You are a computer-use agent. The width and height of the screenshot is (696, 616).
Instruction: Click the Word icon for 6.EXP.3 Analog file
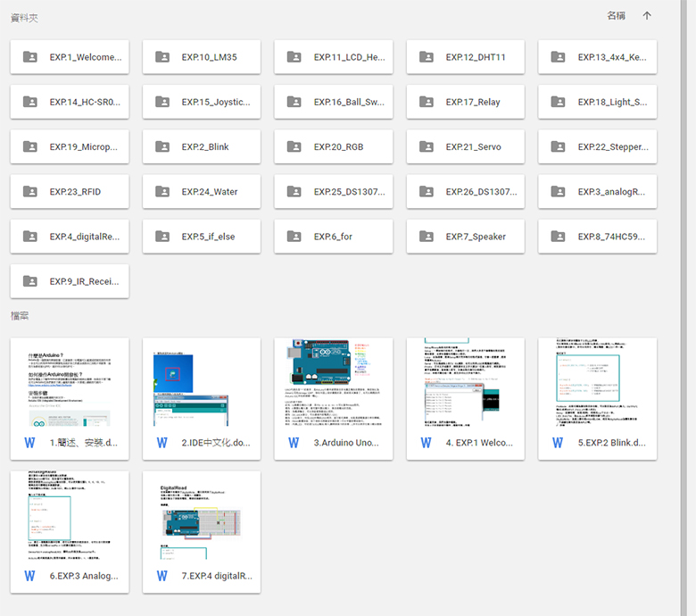pos(30,576)
